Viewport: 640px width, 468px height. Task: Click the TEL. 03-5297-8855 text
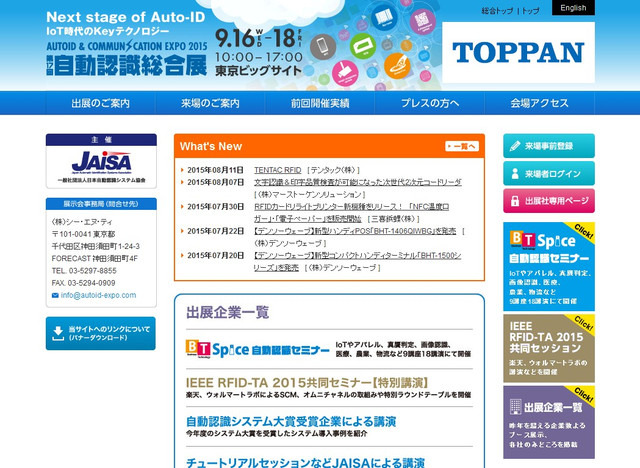click(84, 271)
